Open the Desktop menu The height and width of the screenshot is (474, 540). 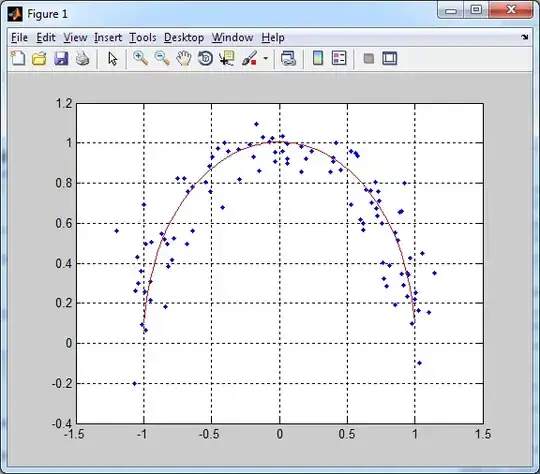click(184, 37)
